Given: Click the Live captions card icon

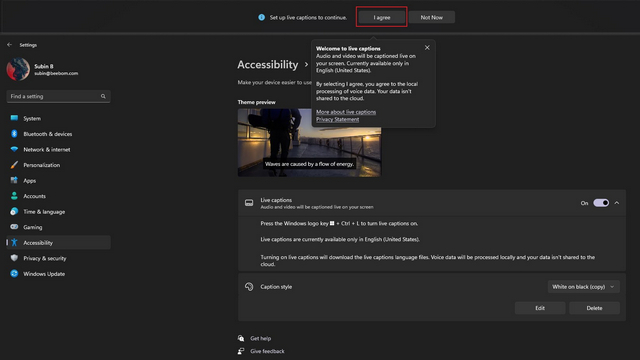Looking at the screenshot, I should click(x=249, y=203).
